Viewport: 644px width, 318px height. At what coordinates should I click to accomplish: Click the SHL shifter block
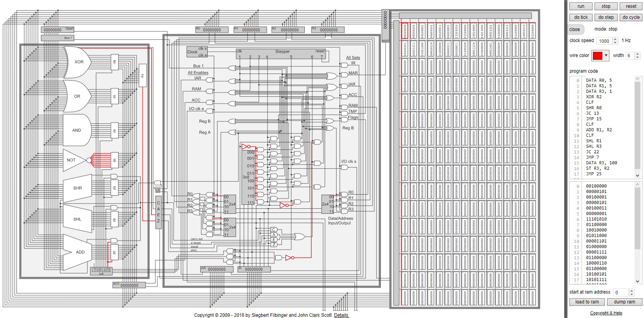(x=77, y=219)
